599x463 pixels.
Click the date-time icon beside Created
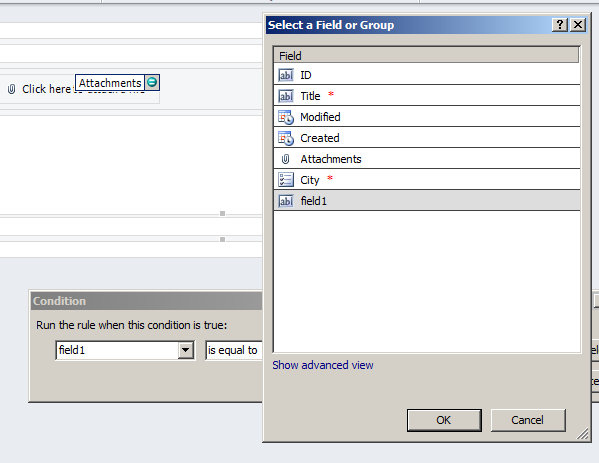[286, 138]
